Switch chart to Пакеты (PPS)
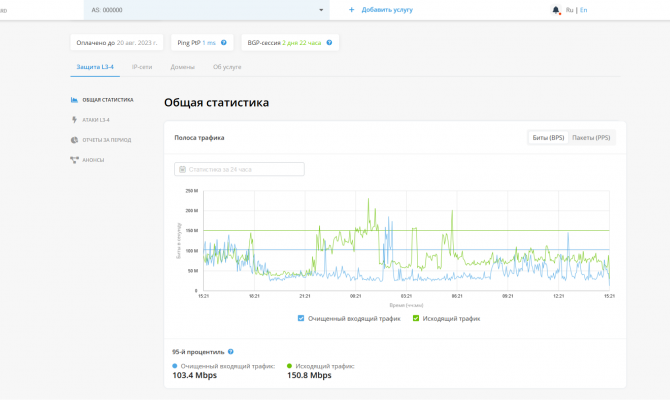670x400 pixels. click(x=591, y=138)
